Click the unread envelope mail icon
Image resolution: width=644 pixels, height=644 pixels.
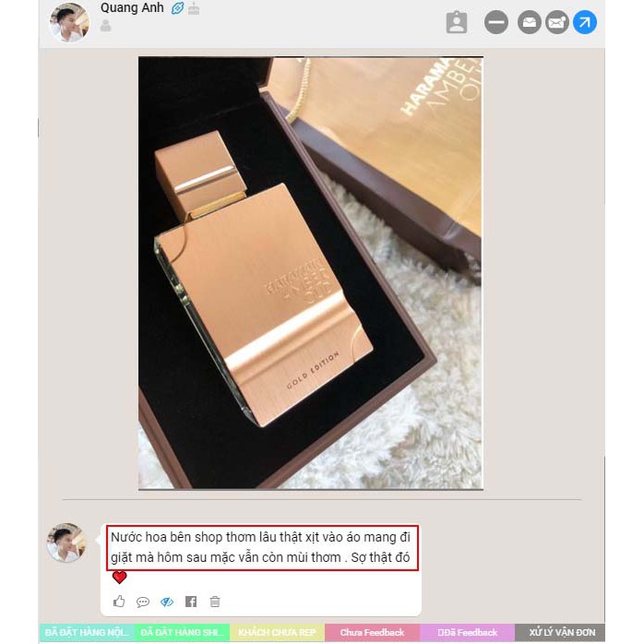pyautogui.click(x=557, y=22)
